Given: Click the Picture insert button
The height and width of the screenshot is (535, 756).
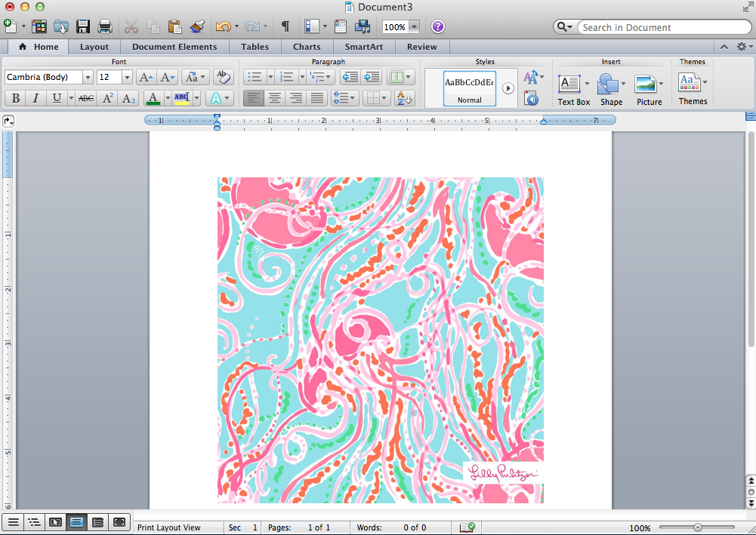Looking at the screenshot, I should [649, 90].
